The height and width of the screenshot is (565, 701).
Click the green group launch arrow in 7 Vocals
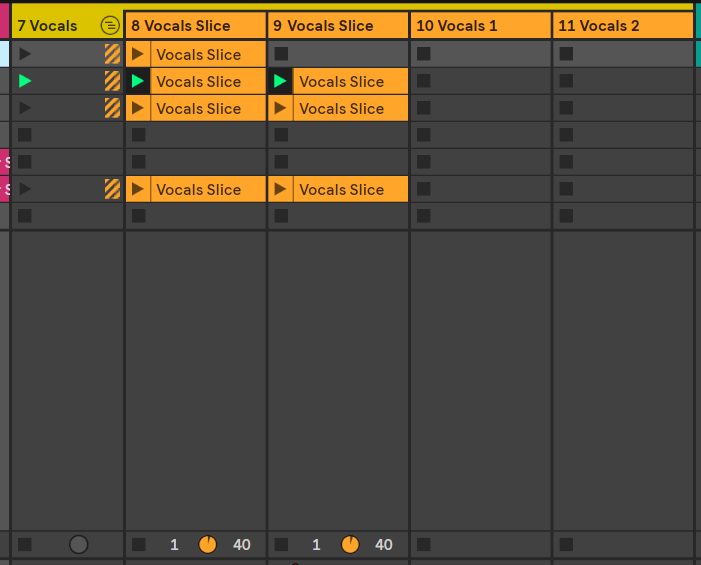coord(25,81)
